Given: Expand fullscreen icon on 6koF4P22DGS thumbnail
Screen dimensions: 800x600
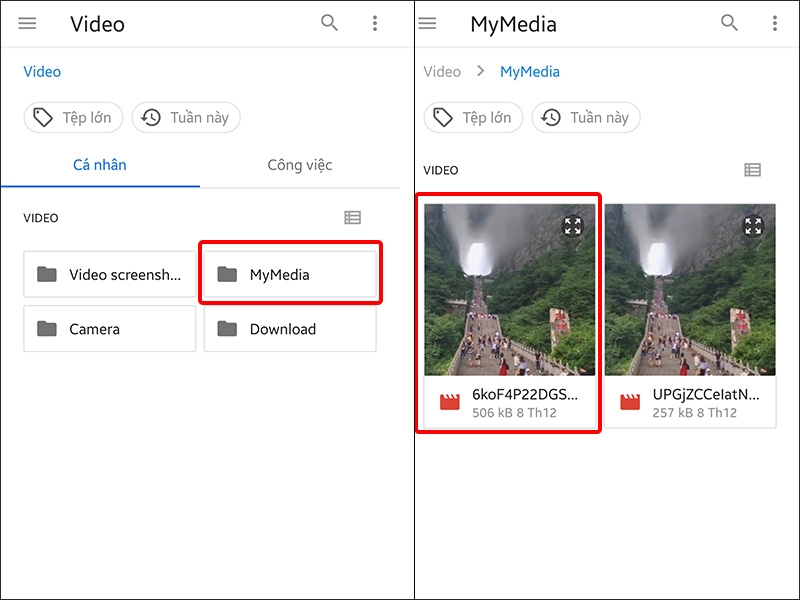Looking at the screenshot, I should point(572,226).
